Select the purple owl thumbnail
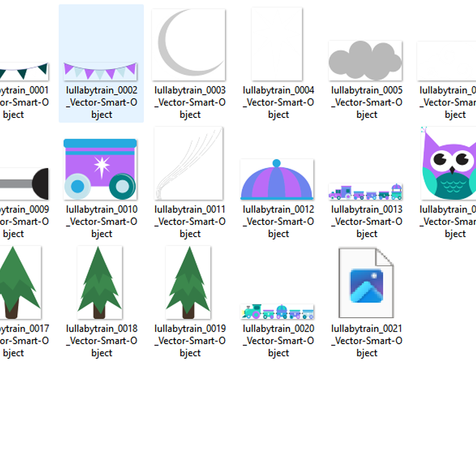The height and width of the screenshot is (476, 476). [x=449, y=163]
